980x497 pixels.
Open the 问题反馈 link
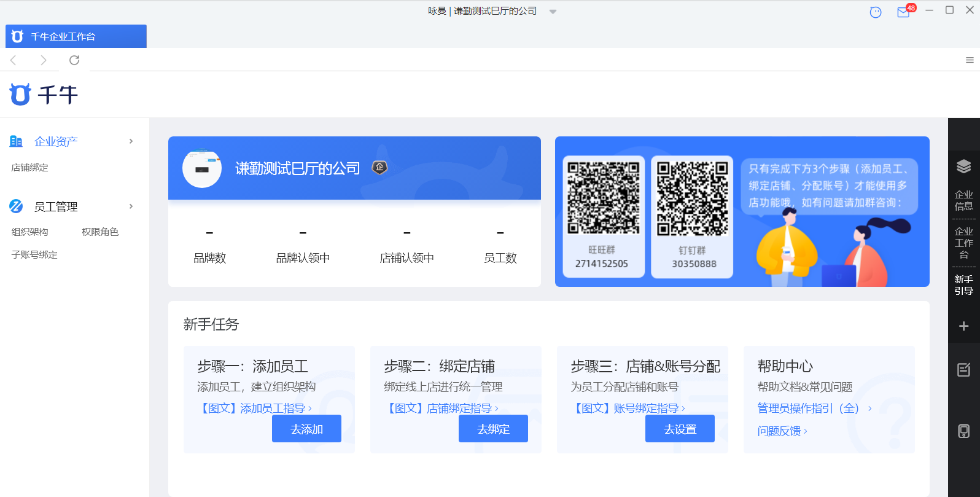[782, 431]
